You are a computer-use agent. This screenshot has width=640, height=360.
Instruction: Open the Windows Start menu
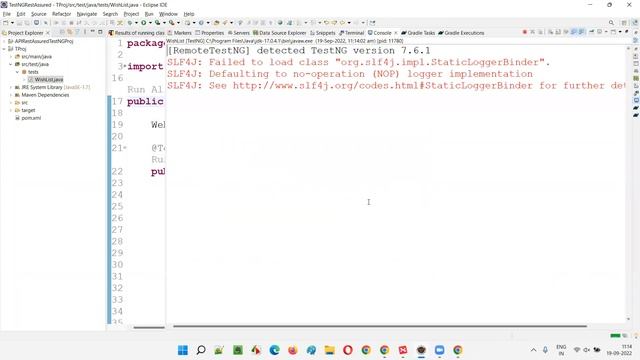pyautogui.click(x=182, y=350)
